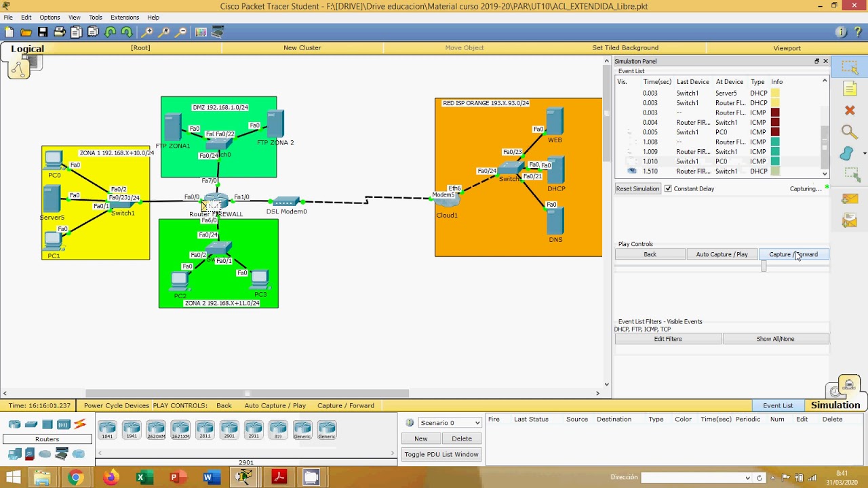Open the Extensions menu

125,18
